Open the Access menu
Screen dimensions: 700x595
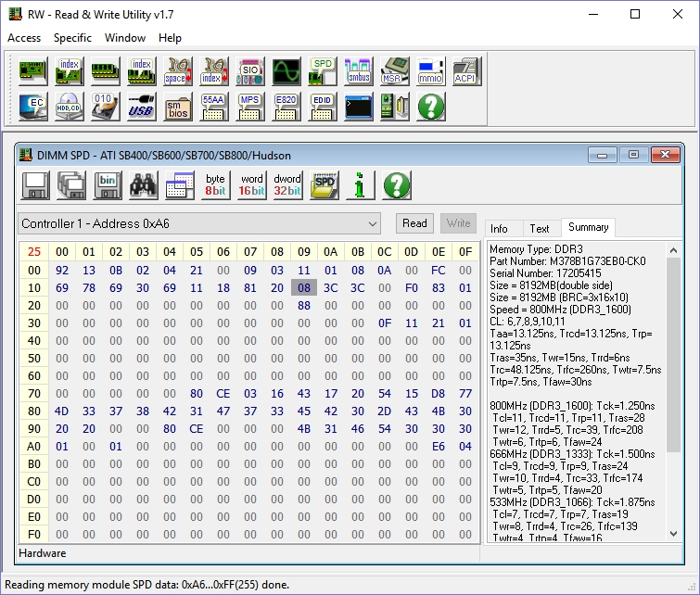point(24,38)
